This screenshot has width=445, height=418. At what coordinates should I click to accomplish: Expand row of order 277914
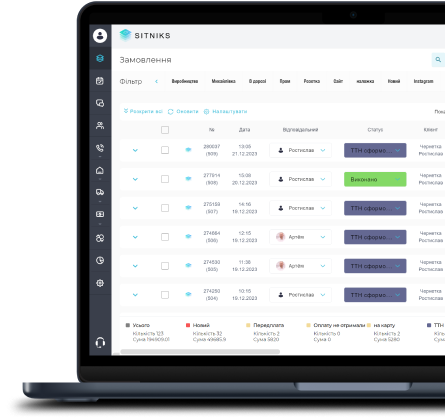[135, 179]
